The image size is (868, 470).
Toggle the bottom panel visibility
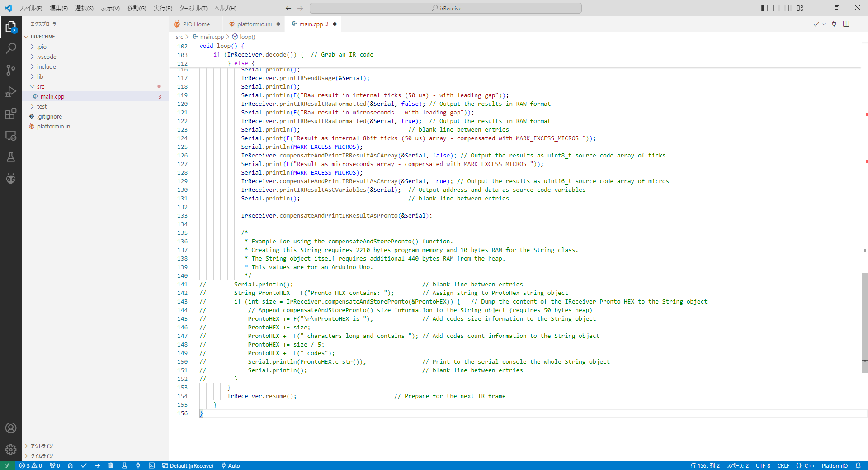776,8
